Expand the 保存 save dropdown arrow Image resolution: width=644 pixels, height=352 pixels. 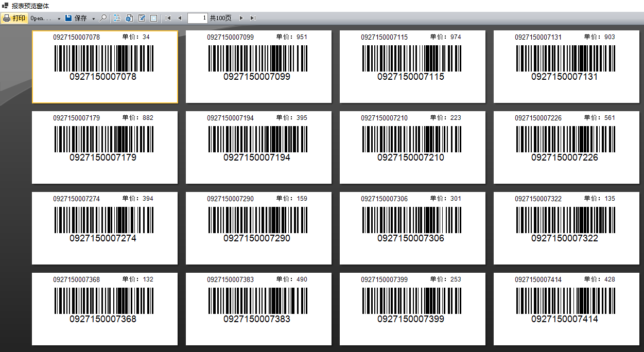(x=93, y=19)
